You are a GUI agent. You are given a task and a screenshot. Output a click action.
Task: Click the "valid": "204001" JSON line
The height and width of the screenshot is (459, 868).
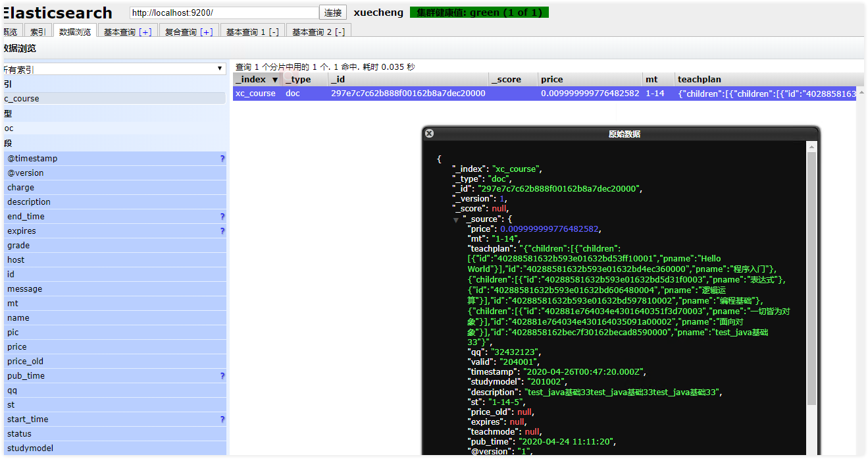[503, 362]
